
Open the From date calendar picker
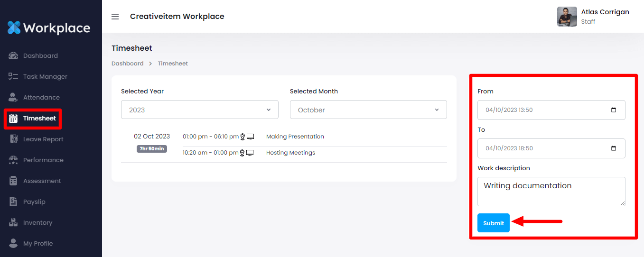[x=614, y=110]
